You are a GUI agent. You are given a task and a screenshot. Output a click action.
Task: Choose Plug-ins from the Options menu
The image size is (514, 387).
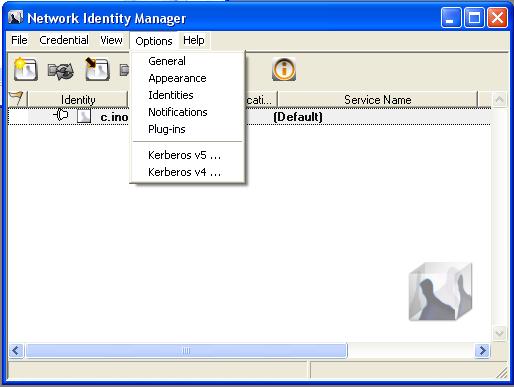pos(187,129)
